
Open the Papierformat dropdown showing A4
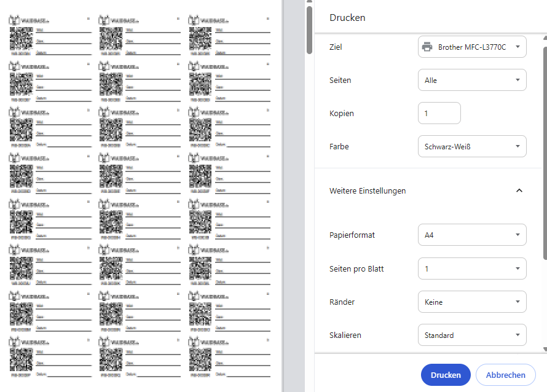tap(471, 235)
